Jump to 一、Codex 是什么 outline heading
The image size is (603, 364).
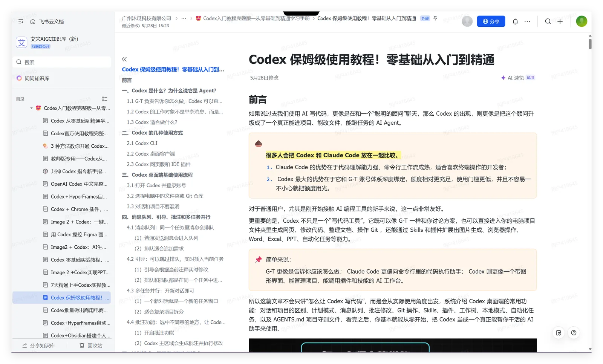[x=169, y=91]
